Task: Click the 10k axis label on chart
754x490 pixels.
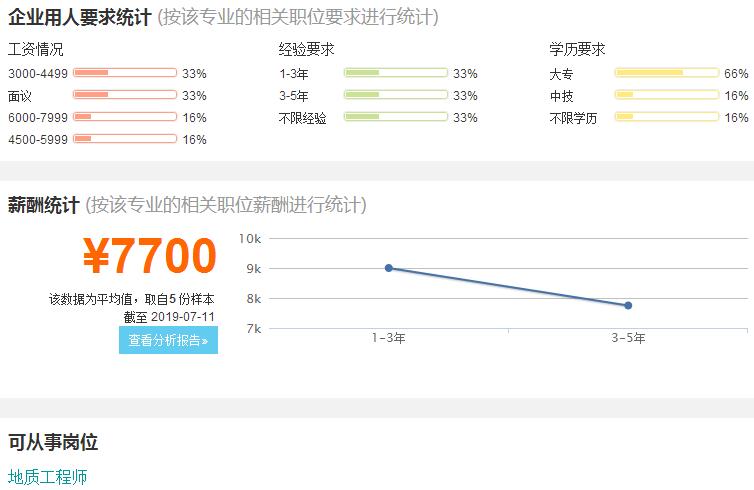Action: [250, 239]
